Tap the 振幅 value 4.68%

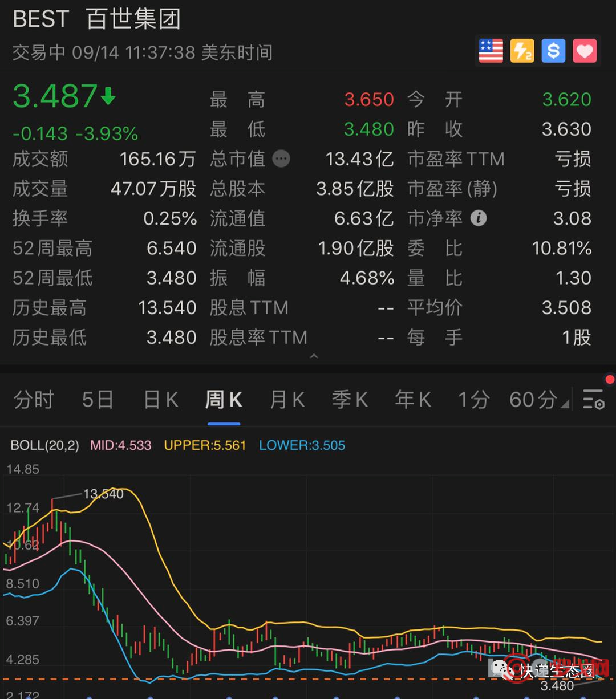(x=367, y=278)
